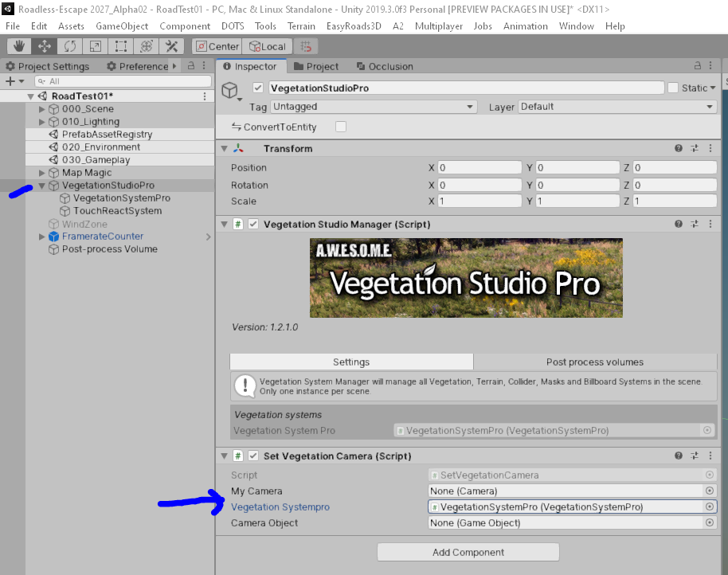The width and height of the screenshot is (728, 575).
Task: Expand Map Magic in hierarchy
Action: pos(41,173)
